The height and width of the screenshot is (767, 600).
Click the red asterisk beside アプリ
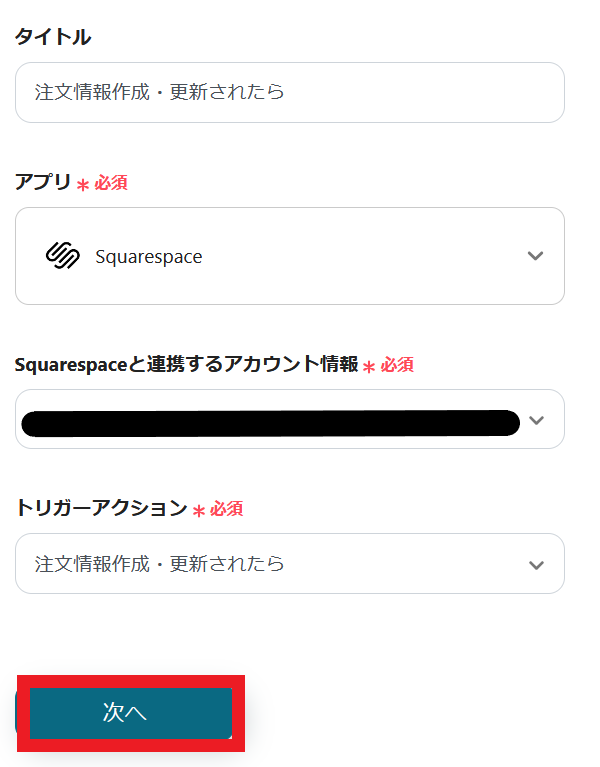pos(83,185)
